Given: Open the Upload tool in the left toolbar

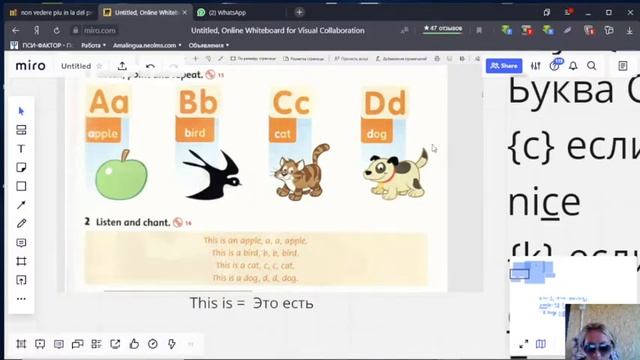Looking at the screenshot, I should point(21,280).
